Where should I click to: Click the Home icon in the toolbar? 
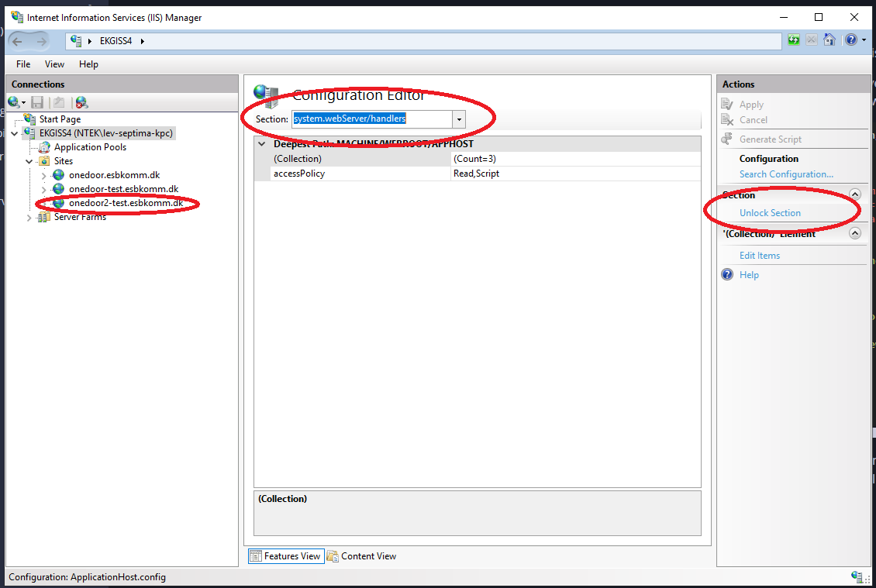coord(829,40)
